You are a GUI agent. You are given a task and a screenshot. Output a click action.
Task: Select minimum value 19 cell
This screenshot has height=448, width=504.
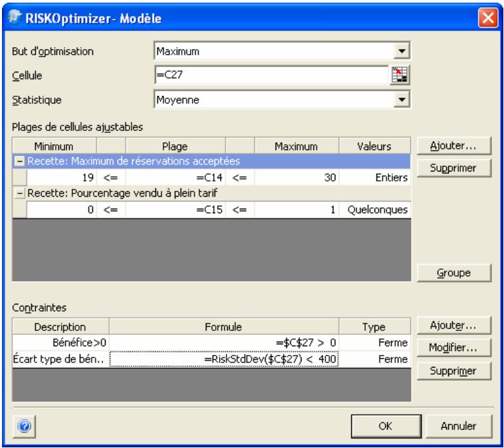coord(62,177)
